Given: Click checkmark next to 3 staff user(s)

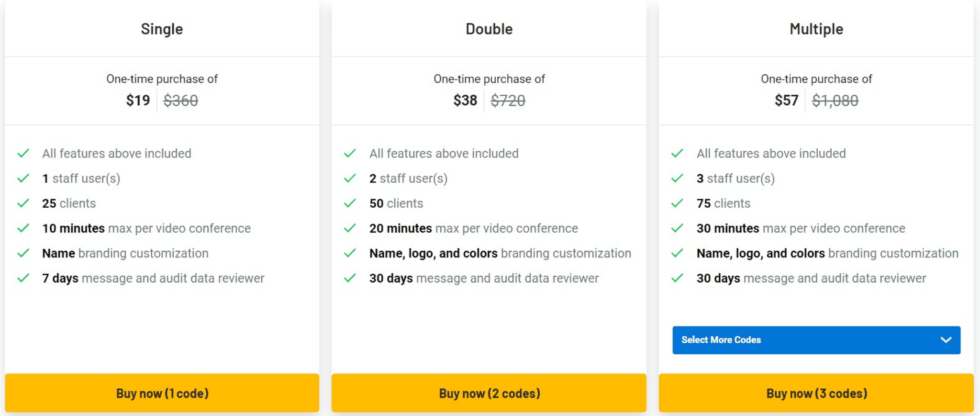Looking at the screenshot, I should [x=677, y=179].
